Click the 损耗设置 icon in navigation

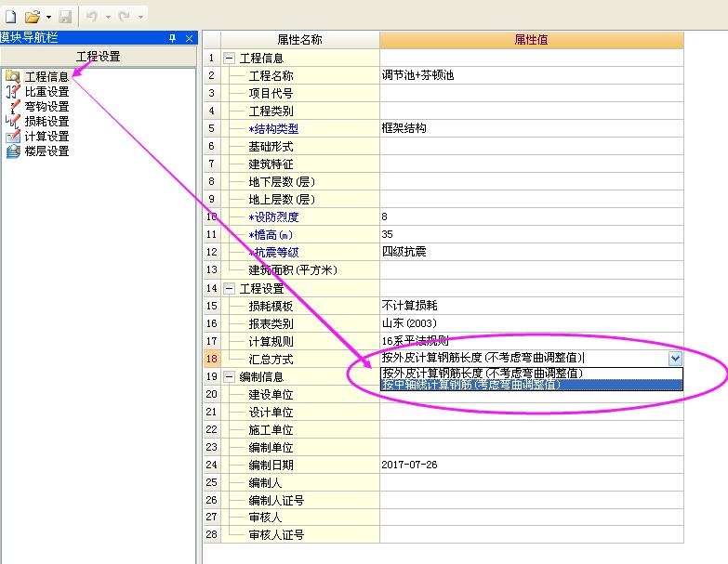[x=12, y=122]
